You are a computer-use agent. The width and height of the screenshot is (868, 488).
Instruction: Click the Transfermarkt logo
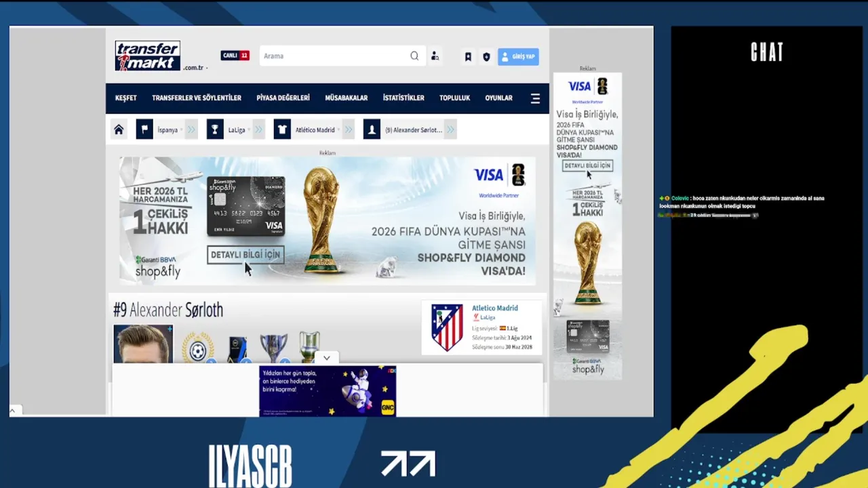pos(147,56)
